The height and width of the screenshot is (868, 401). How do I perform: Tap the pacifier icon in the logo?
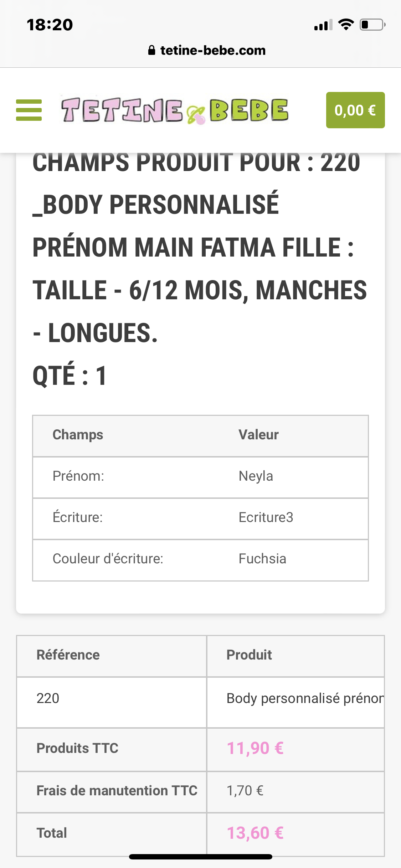coord(196,115)
